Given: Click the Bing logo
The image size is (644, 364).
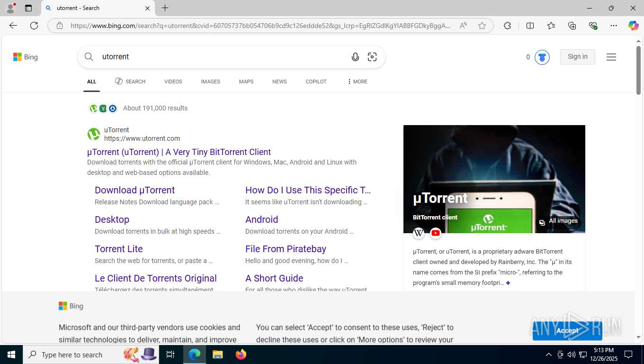Looking at the screenshot, I should [26, 57].
